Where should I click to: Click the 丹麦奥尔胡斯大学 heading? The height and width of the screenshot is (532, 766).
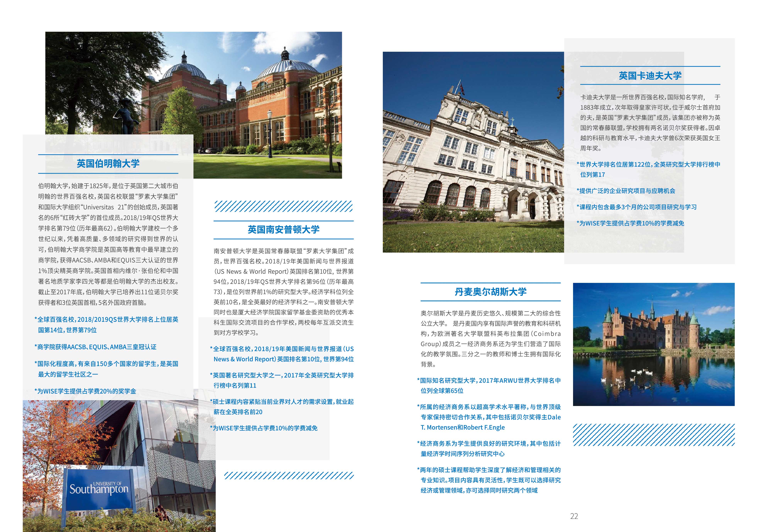pos(490,292)
